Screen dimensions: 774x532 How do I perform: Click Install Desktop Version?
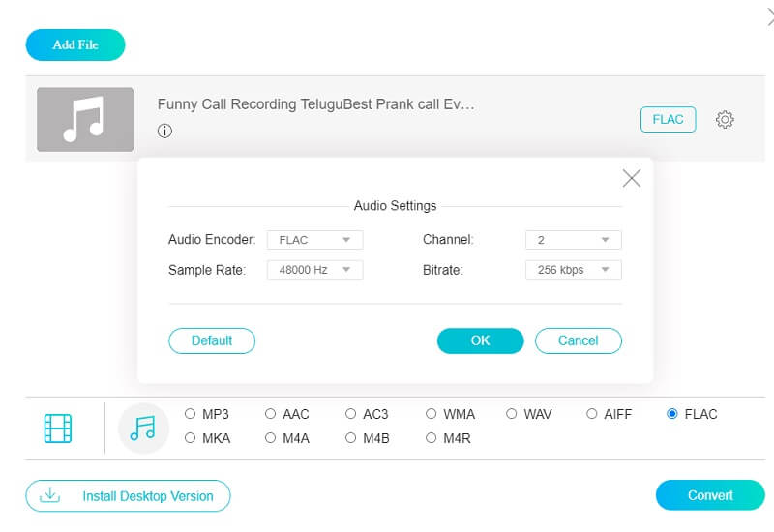point(128,495)
